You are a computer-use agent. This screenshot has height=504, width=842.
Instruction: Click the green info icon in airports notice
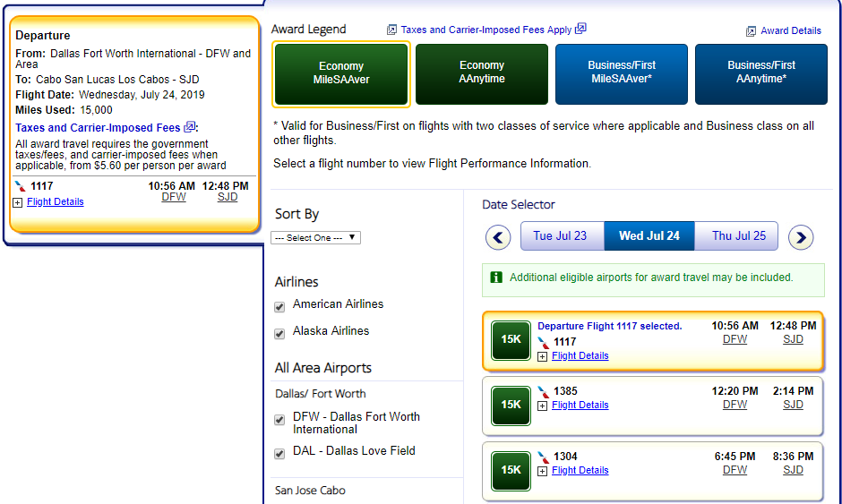coord(496,277)
